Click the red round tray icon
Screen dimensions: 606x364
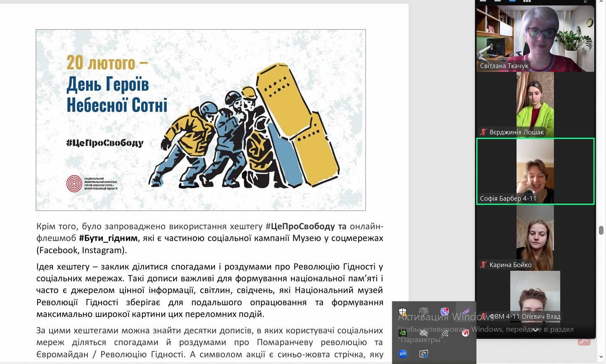[x=465, y=333]
